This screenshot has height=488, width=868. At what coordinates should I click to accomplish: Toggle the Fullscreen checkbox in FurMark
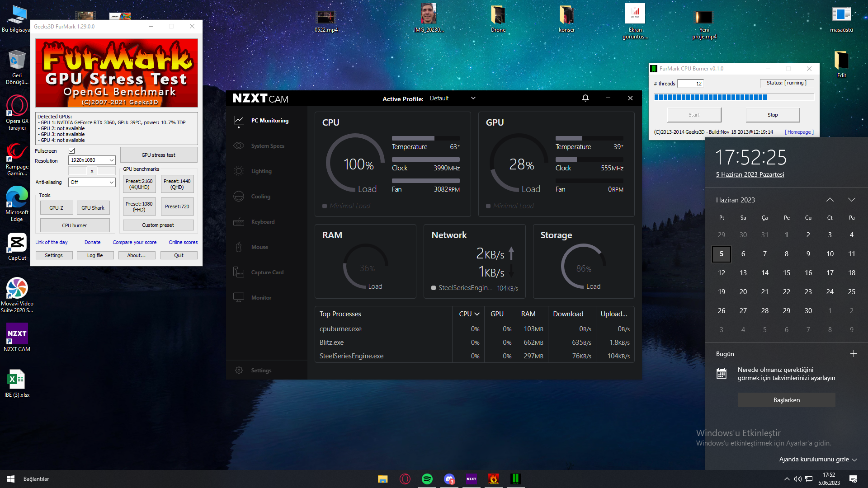(71, 151)
